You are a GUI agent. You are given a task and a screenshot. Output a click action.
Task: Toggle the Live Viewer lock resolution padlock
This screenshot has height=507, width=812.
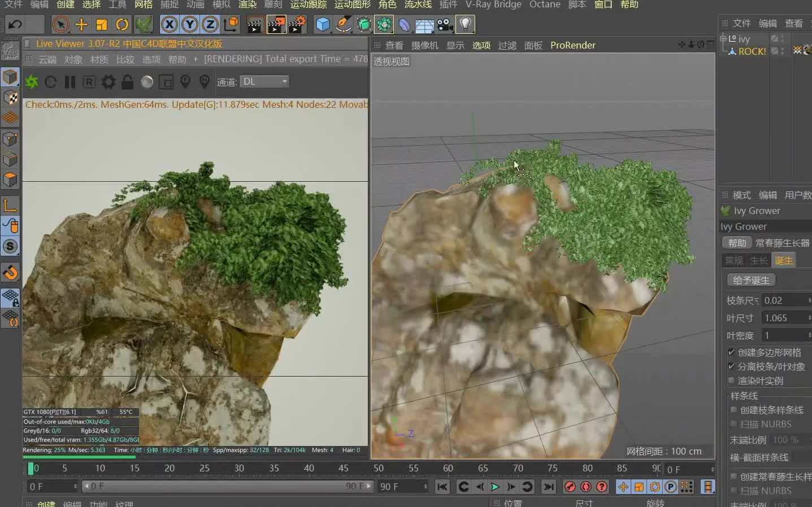point(127,82)
